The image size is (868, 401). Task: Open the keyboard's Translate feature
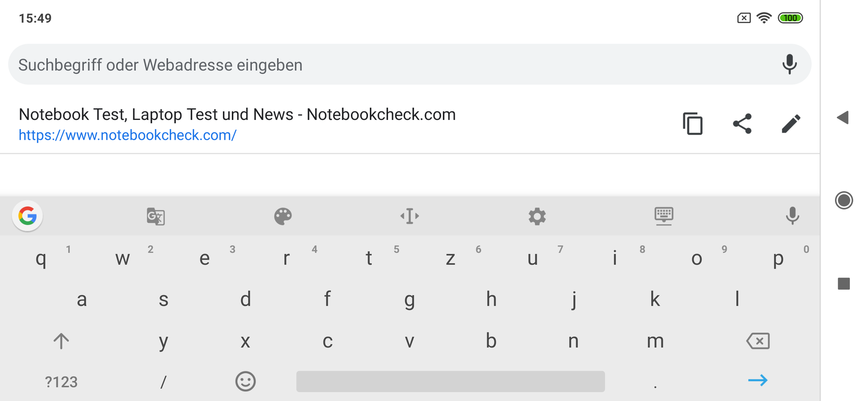[156, 216]
